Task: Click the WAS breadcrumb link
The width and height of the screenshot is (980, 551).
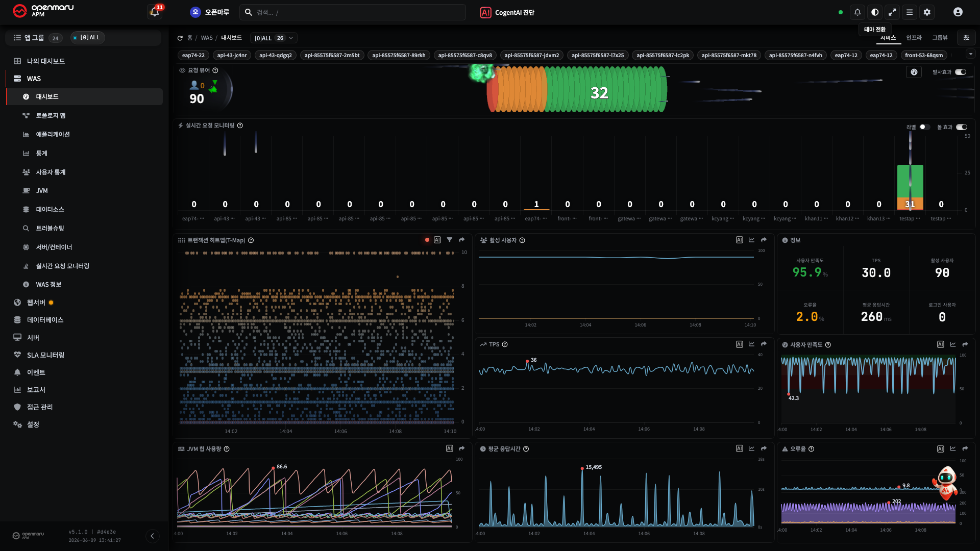Action: pyautogui.click(x=207, y=38)
